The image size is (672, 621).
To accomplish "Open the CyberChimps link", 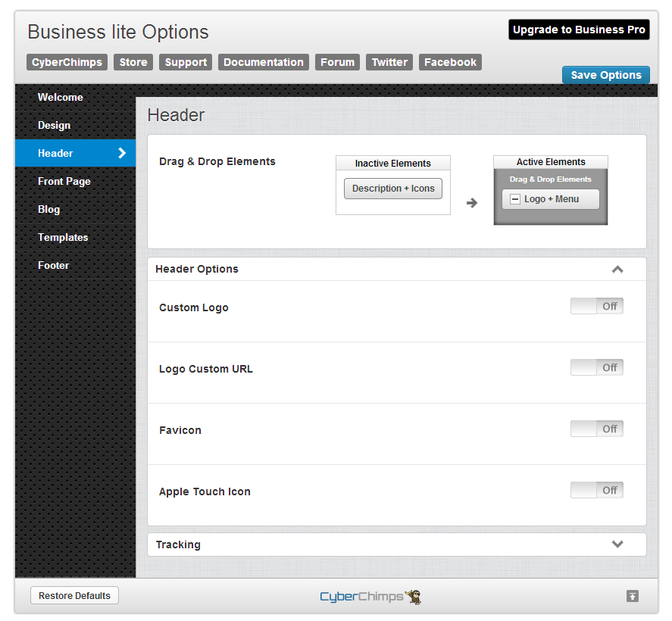I will [67, 62].
